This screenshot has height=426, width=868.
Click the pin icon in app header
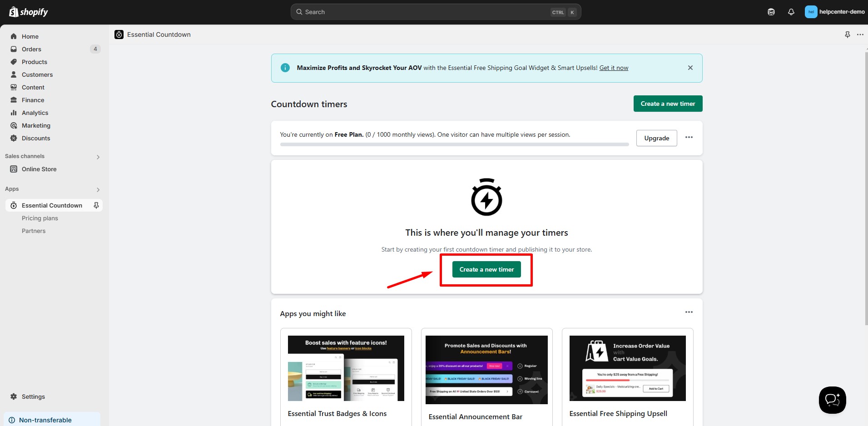click(x=848, y=35)
